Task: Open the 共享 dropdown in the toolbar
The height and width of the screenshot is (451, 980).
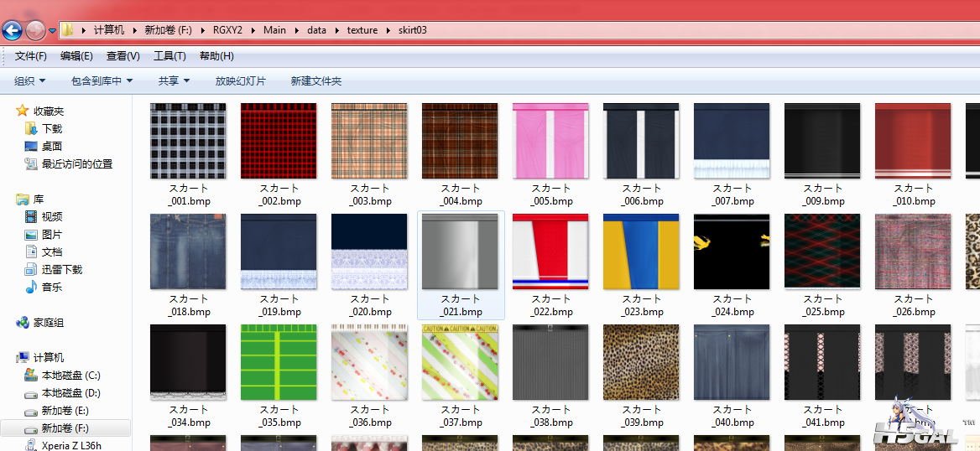Action: tap(174, 81)
